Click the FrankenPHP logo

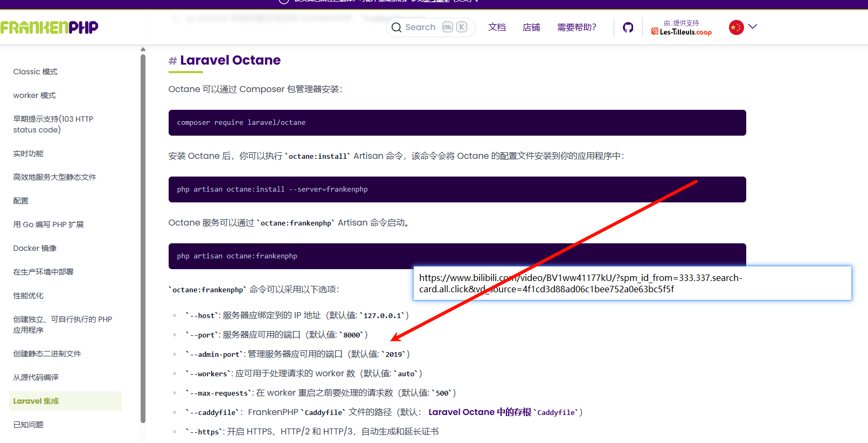[49, 27]
